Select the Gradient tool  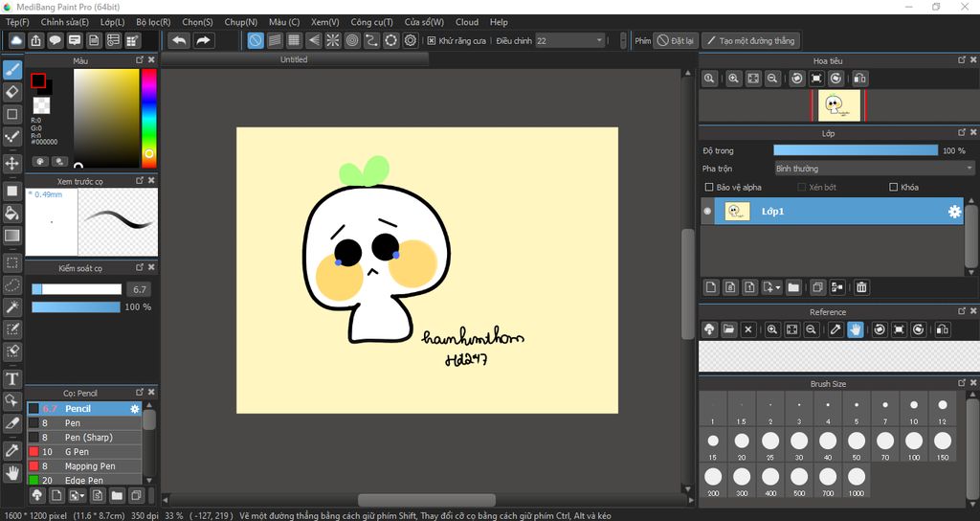pos(11,236)
